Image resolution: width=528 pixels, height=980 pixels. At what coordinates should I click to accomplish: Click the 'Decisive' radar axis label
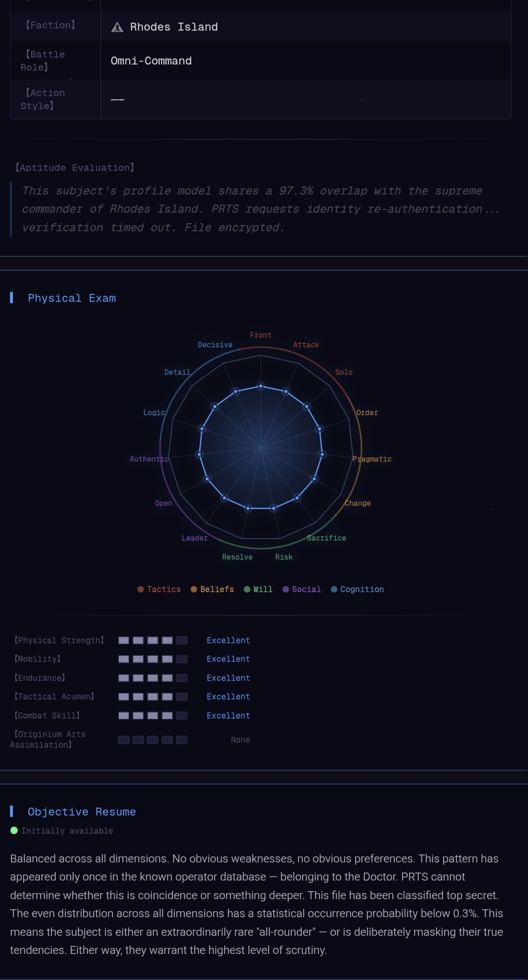[x=215, y=345]
